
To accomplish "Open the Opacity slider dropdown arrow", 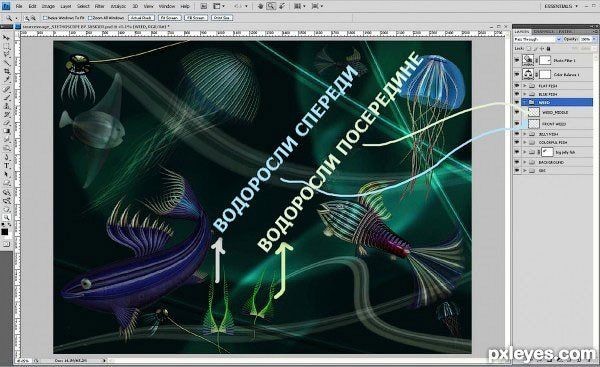I will click(594, 39).
